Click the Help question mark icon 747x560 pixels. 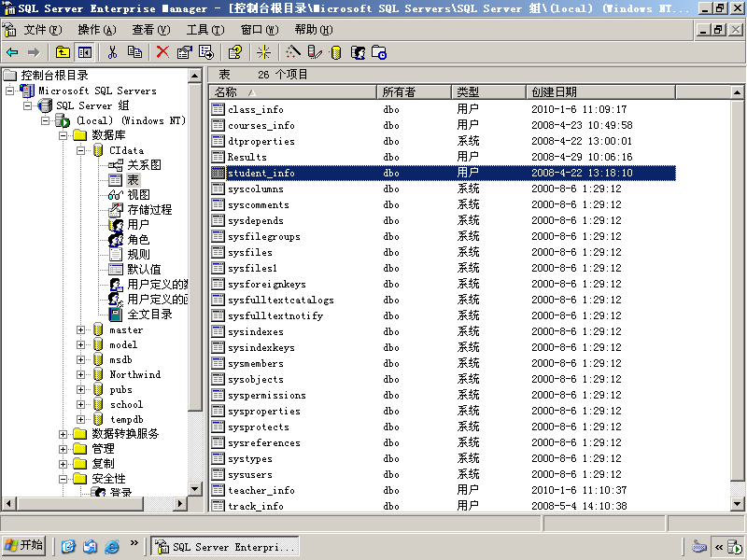pyautogui.click(x=235, y=52)
